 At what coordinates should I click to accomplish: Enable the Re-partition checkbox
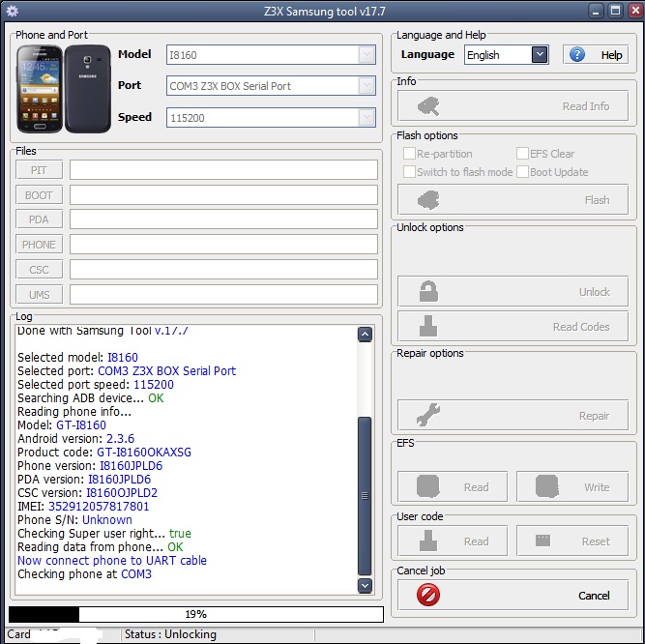[x=409, y=154]
